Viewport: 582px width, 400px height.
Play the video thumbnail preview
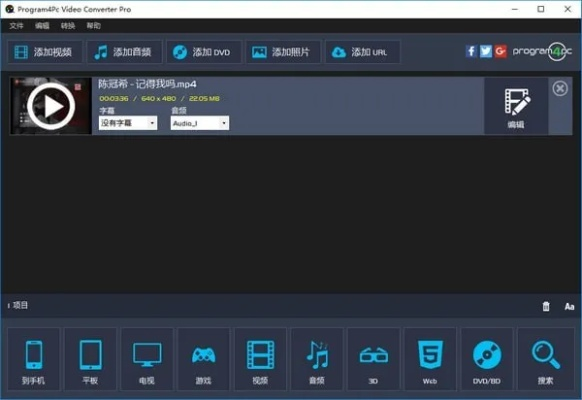point(51,106)
